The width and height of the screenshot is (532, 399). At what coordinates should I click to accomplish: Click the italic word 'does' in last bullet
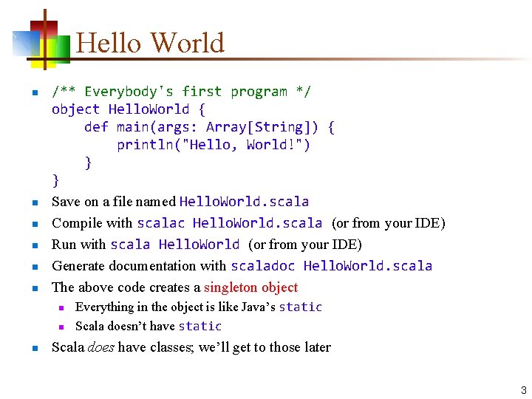coord(100,347)
